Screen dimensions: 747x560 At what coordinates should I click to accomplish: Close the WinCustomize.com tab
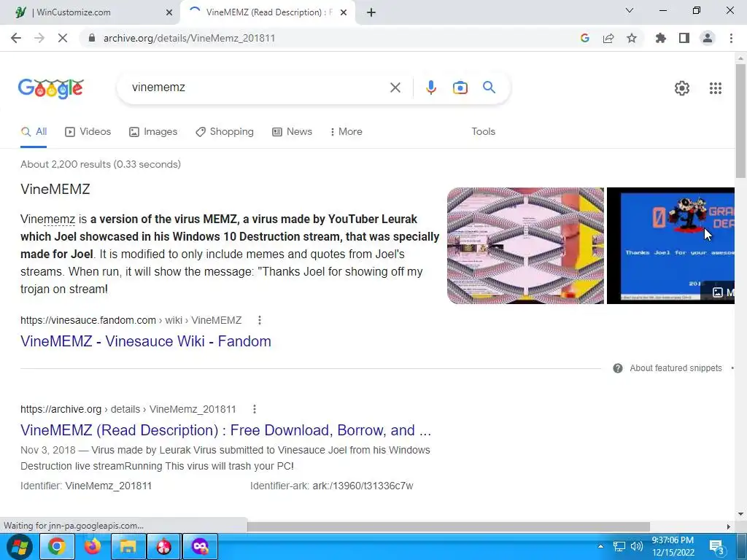[x=169, y=12]
